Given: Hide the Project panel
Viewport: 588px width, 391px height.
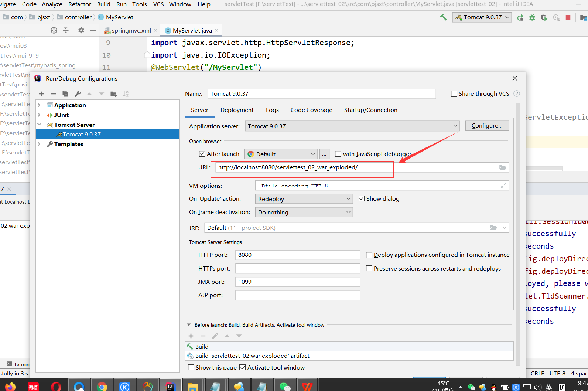Looking at the screenshot, I should coord(93,30).
